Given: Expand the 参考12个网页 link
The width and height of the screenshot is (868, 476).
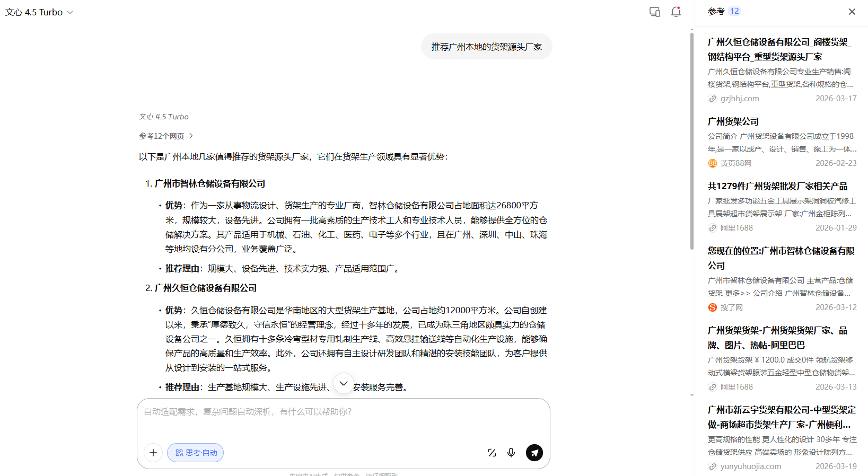Looking at the screenshot, I should [166, 136].
